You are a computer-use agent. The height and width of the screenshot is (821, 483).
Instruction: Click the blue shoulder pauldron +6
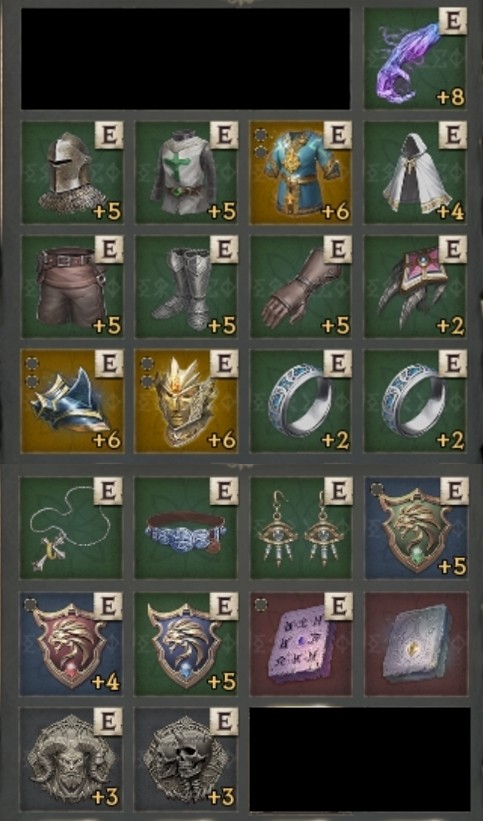[72, 401]
